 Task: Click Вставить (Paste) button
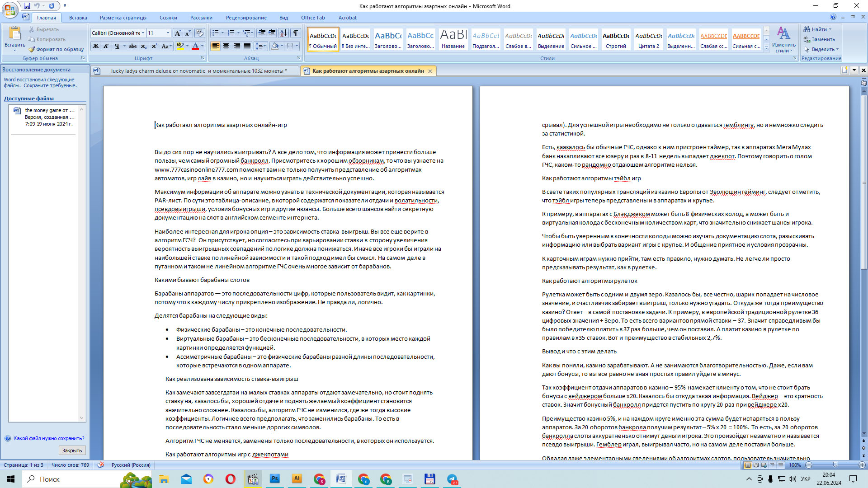click(x=14, y=38)
